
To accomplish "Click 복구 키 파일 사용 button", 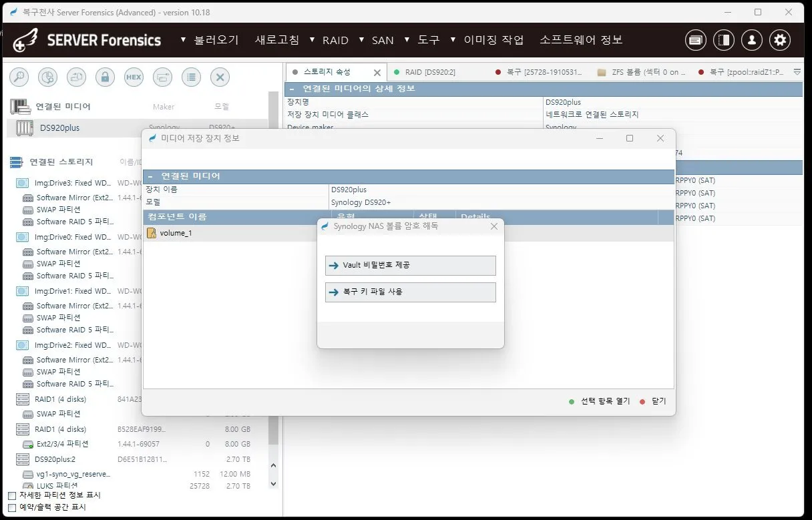I will pos(410,292).
